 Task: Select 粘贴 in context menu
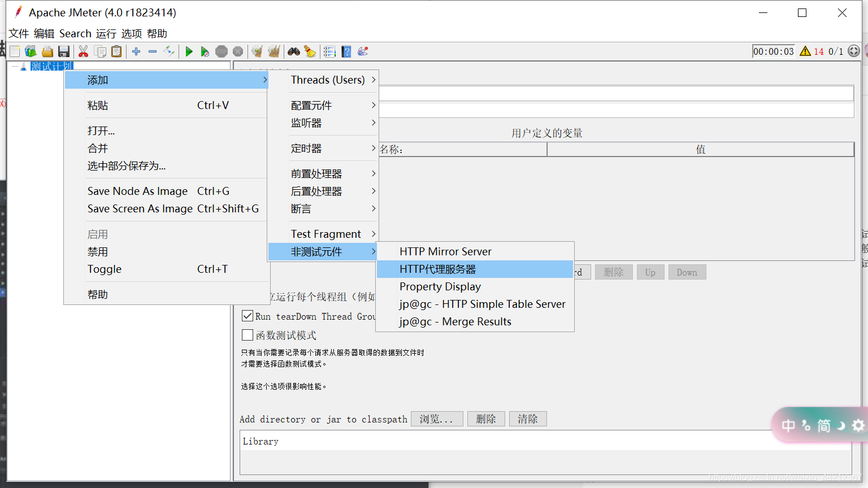[166, 106]
